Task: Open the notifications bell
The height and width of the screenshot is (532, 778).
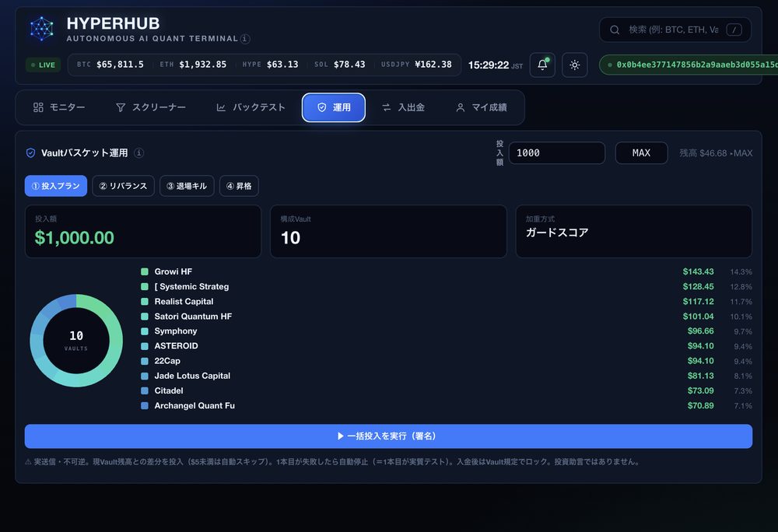Action: point(542,65)
